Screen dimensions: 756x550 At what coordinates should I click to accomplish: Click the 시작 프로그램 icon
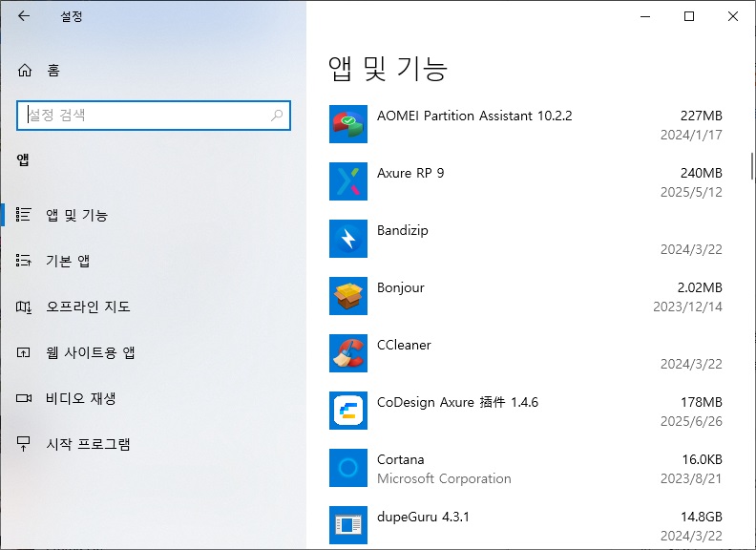pos(23,444)
